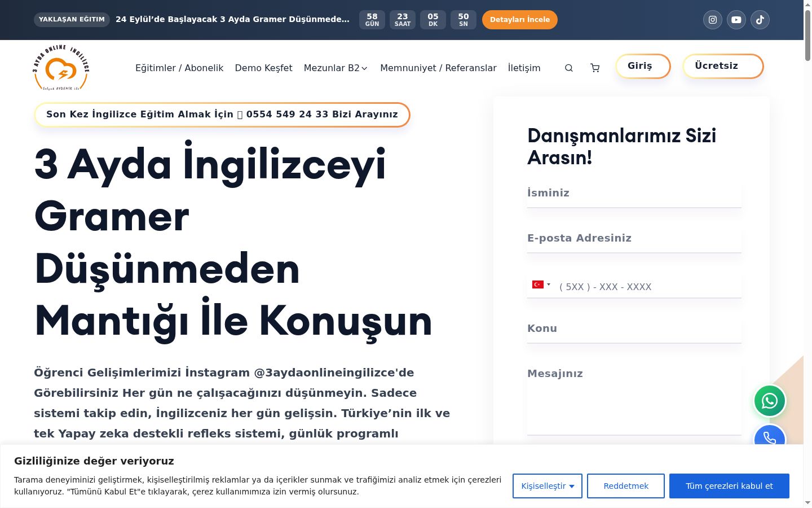Click the Gizliliğinize değer veriyoruz heading
This screenshot has height=508, width=812.
94,461
